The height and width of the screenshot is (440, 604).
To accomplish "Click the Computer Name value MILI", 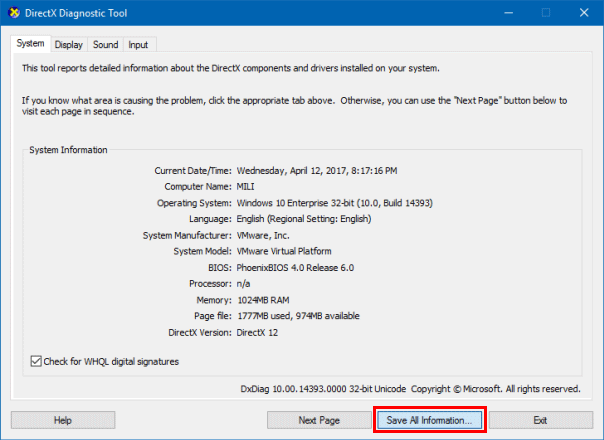I will pyautogui.click(x=248, y=186).
